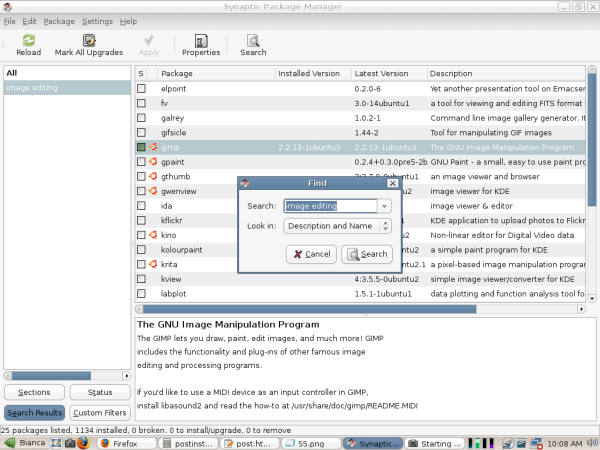Click the 'image editing' search text field
The width and height of the screenshot is (600, 450).
pos(329,206)
